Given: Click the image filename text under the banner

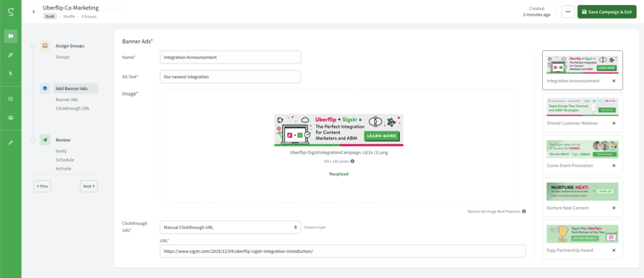Looking at the screenshot, I should (339, 152).
